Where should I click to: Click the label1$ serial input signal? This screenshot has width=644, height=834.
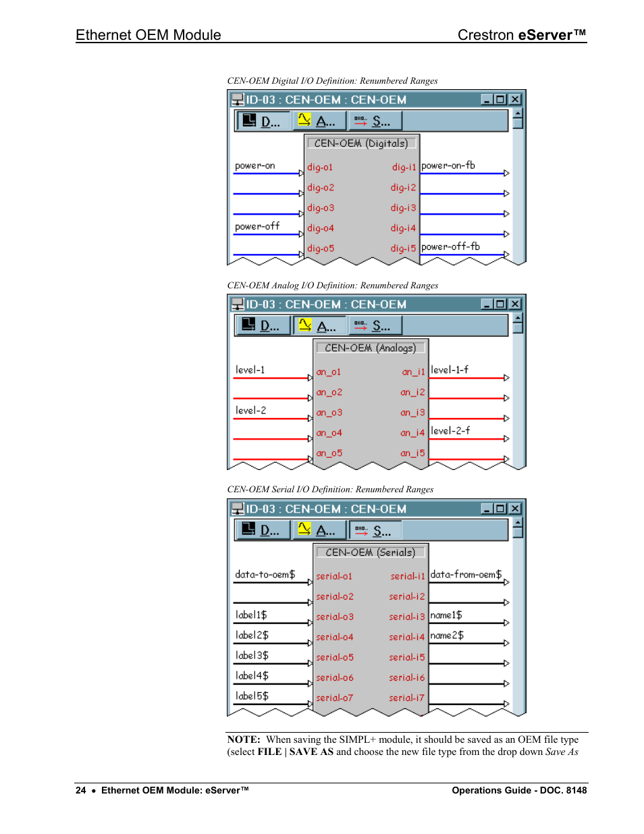[251, 615]
